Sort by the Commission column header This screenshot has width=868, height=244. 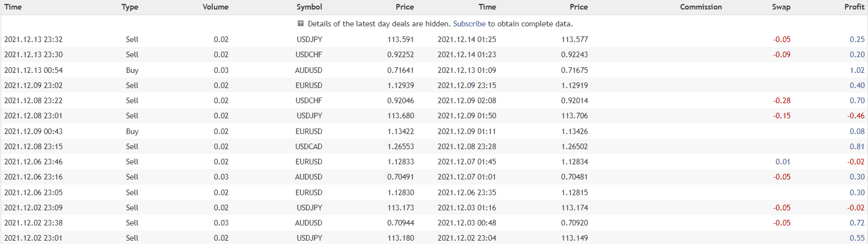[701, 7]
